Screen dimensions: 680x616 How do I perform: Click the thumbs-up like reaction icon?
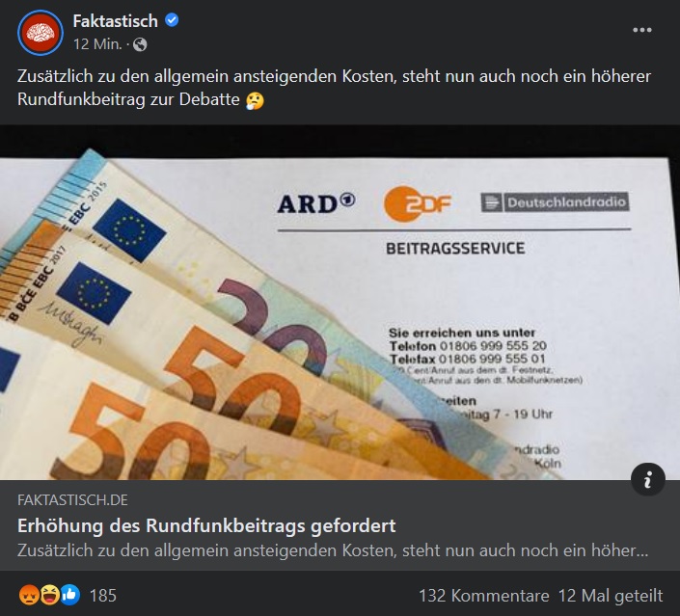(70, 595)
